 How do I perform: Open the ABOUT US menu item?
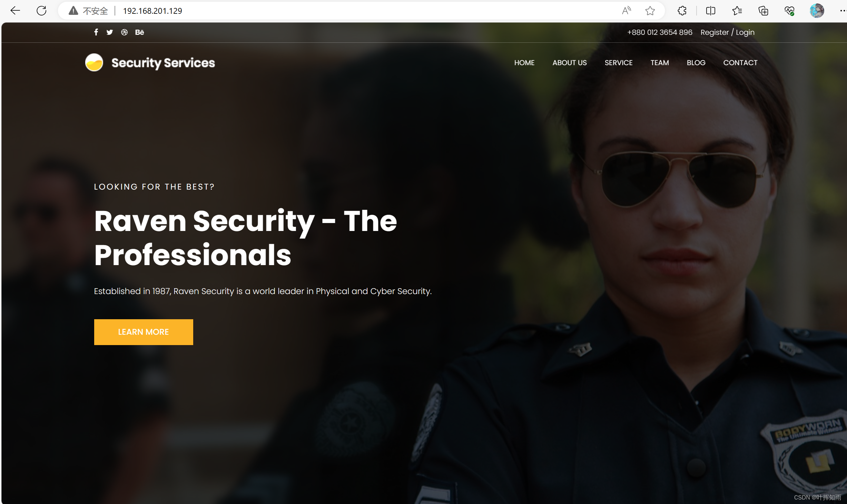point(569,63)
